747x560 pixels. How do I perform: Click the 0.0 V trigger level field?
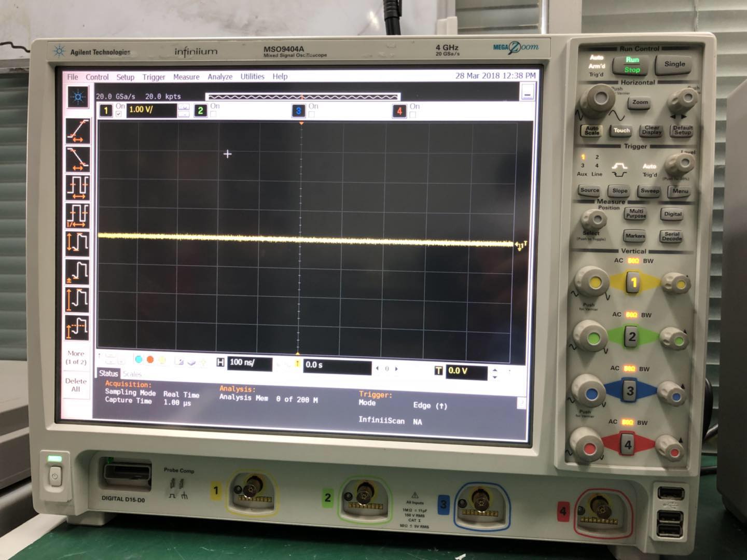click(467, 372)
